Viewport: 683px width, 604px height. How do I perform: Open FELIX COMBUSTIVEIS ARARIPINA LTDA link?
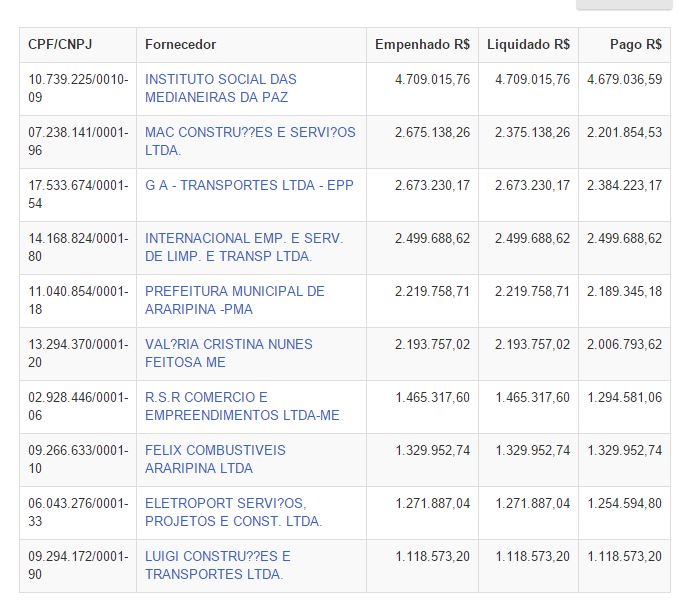click(215, 459)
